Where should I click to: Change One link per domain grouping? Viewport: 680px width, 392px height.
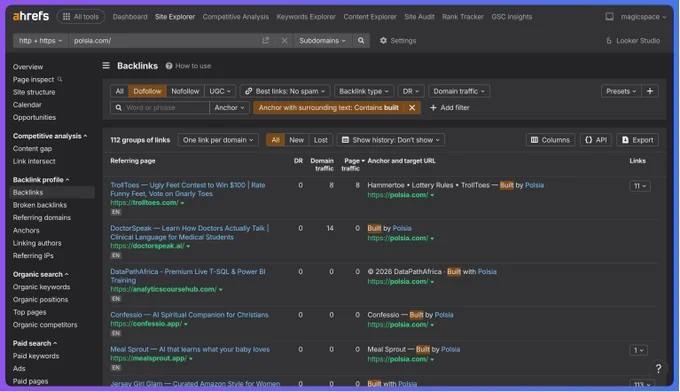(x=218, y=140)
